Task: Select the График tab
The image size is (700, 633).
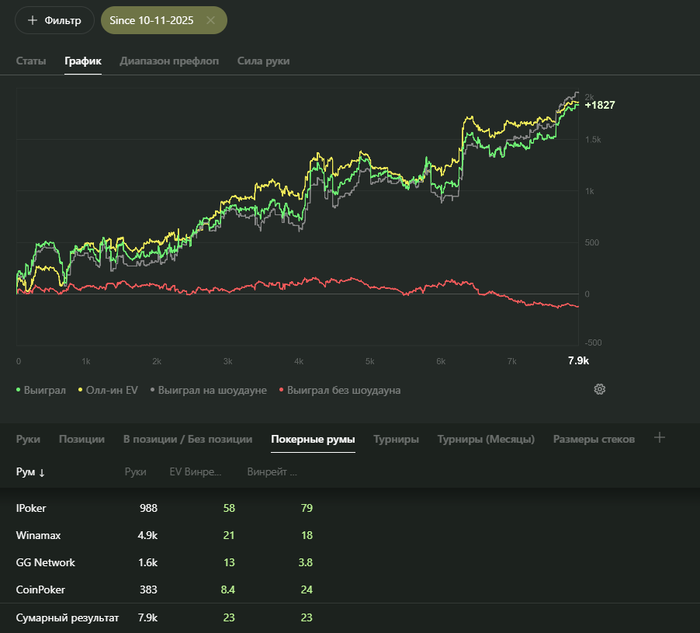Action: (83, 61)
